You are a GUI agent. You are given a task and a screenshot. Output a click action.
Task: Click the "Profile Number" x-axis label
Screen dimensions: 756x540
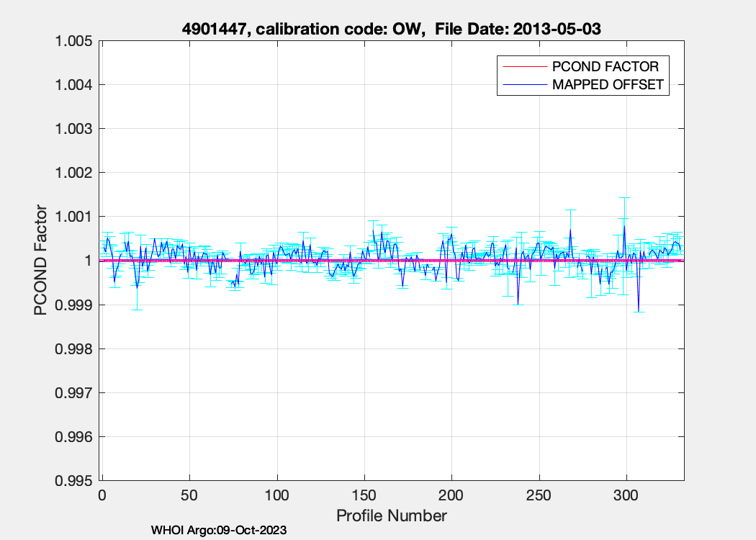[x=392, y=516]
